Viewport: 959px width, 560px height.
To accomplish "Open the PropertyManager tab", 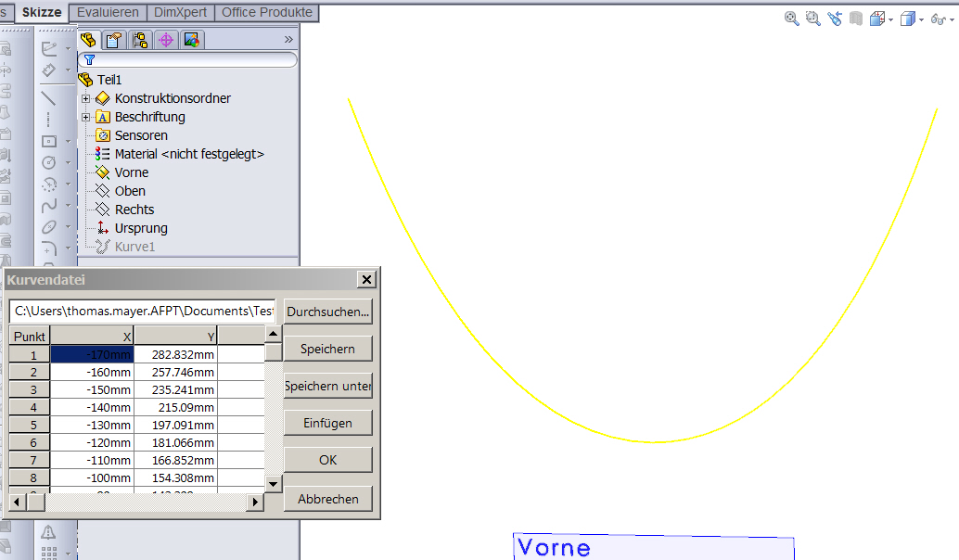I will coord(114,41).
